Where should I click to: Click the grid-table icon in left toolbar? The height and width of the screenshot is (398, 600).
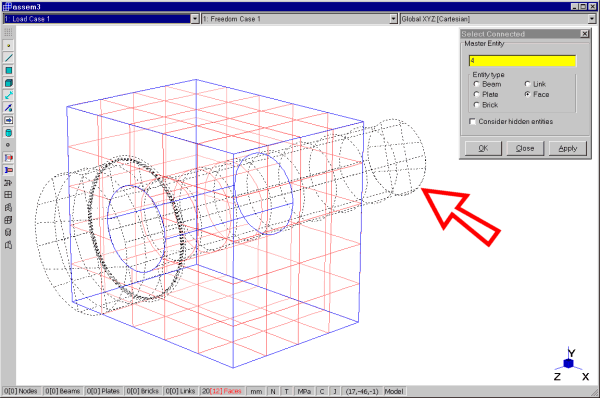(x=8, y=195)
